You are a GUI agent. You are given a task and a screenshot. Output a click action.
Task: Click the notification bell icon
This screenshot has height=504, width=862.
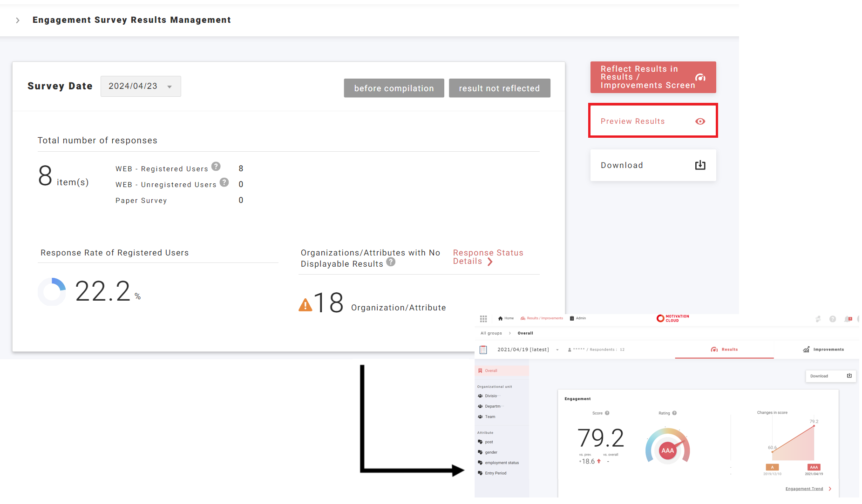coord(848,319)
